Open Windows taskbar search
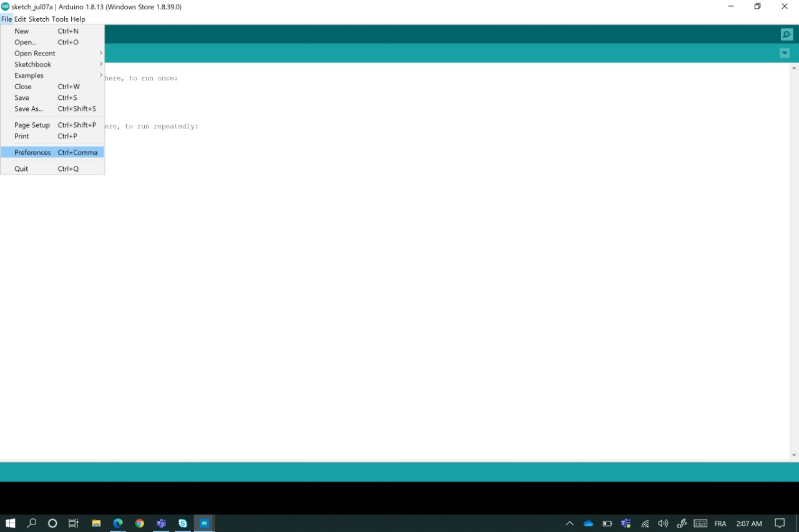 click(x=31, y=523)
